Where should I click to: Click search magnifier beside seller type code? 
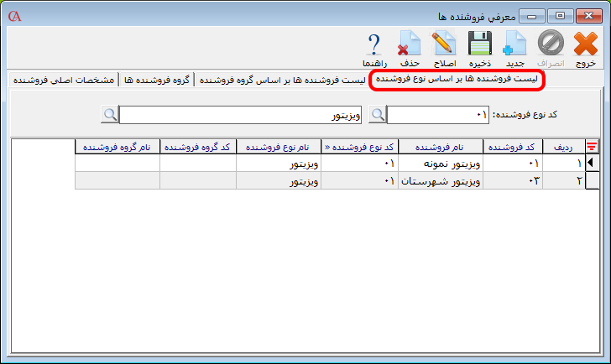(x=379, y=114)
